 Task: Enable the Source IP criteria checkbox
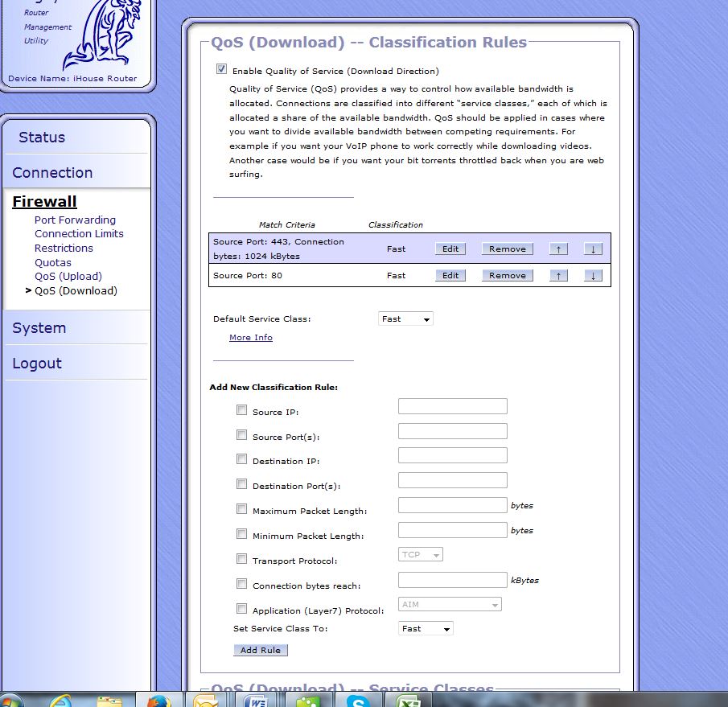(242, 409)
